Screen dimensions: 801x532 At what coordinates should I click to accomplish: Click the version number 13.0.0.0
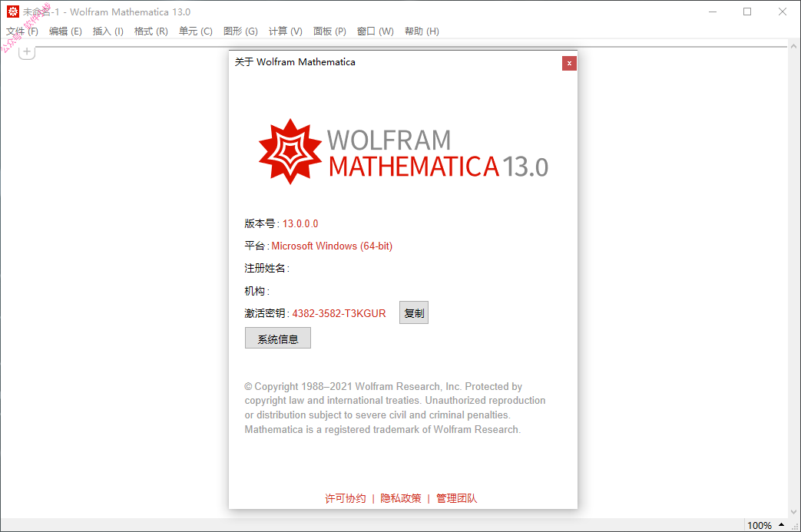pos(300,223)
